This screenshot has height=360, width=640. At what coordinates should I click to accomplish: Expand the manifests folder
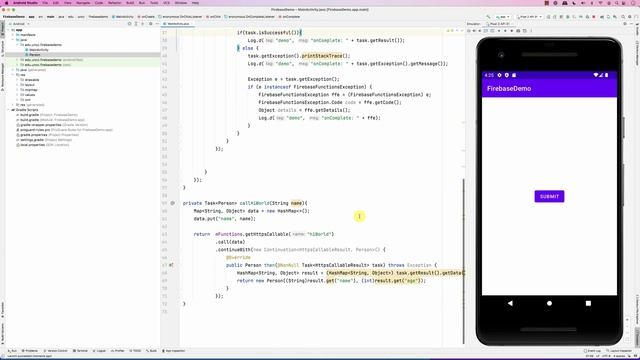pyautogui.click(x=13, y=35)
